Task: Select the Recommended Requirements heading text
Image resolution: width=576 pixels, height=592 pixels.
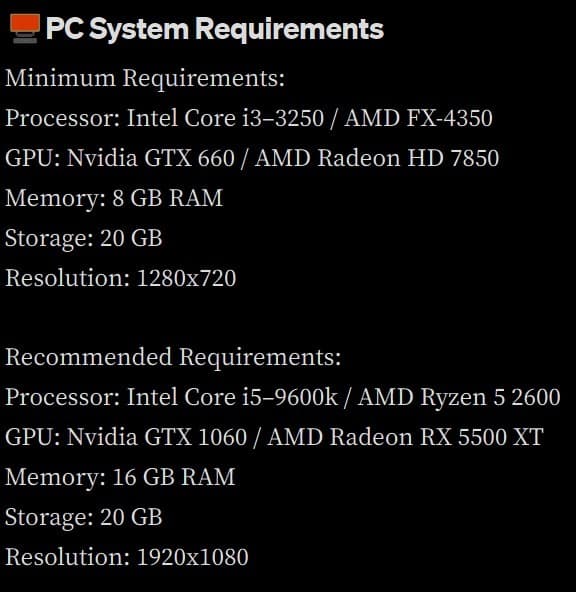Action: (173, 357)
